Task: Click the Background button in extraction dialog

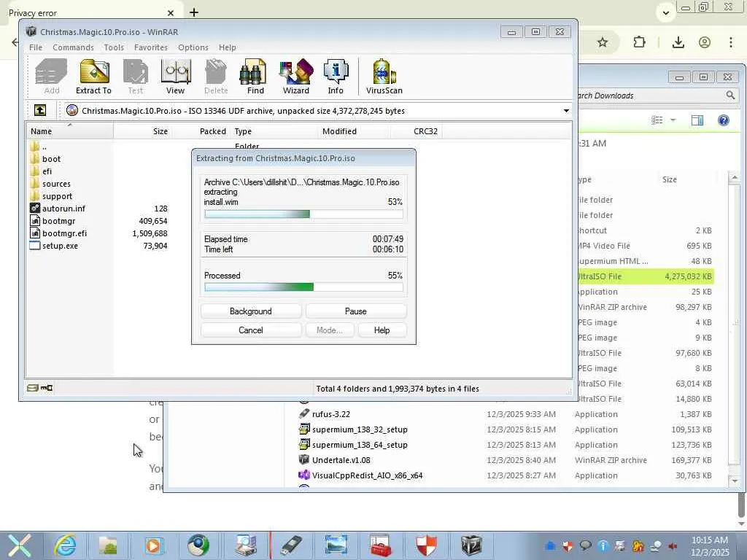Action: click(x=251, y=311)
